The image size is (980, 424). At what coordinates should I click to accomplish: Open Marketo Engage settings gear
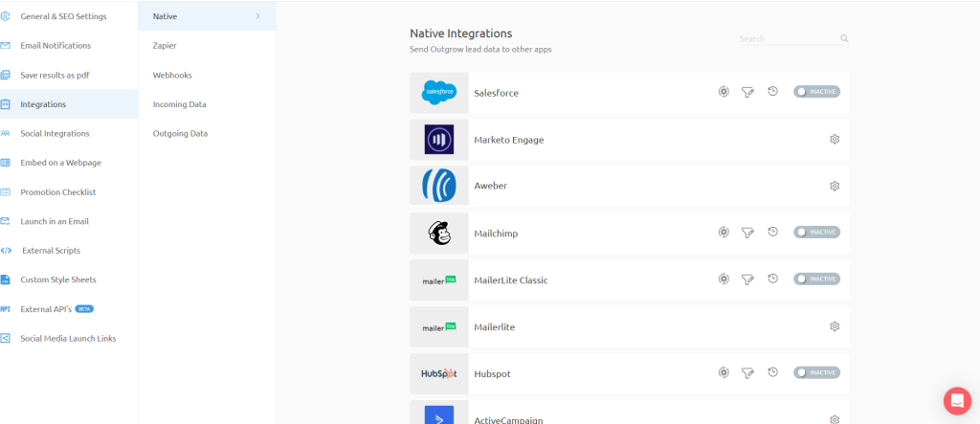pyautogui.click(x=835, y=139)
